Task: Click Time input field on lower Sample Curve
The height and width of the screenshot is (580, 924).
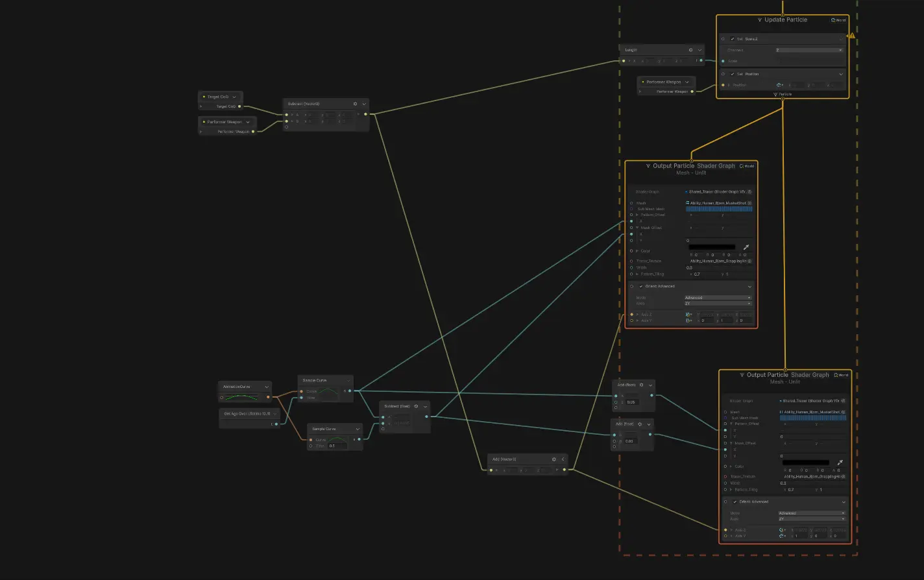Action: click(x=337, y=446)
